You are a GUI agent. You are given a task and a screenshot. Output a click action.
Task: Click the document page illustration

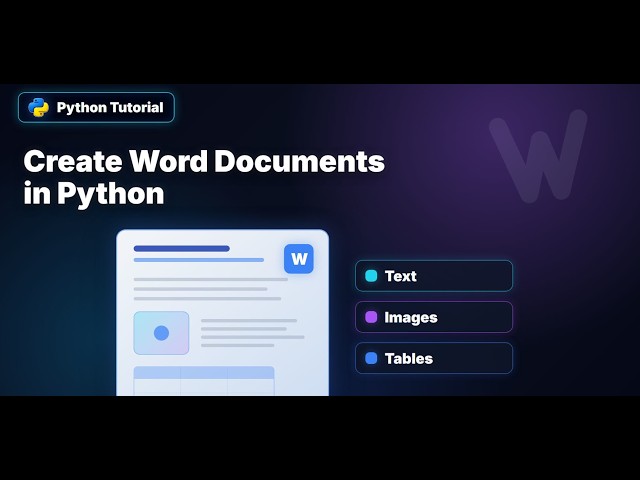[x=222, y=313]
